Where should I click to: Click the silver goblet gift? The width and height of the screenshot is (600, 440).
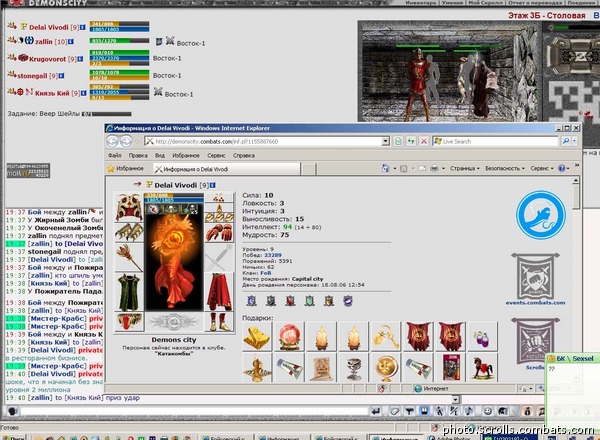pyautogui.click(x=354, y=367)
